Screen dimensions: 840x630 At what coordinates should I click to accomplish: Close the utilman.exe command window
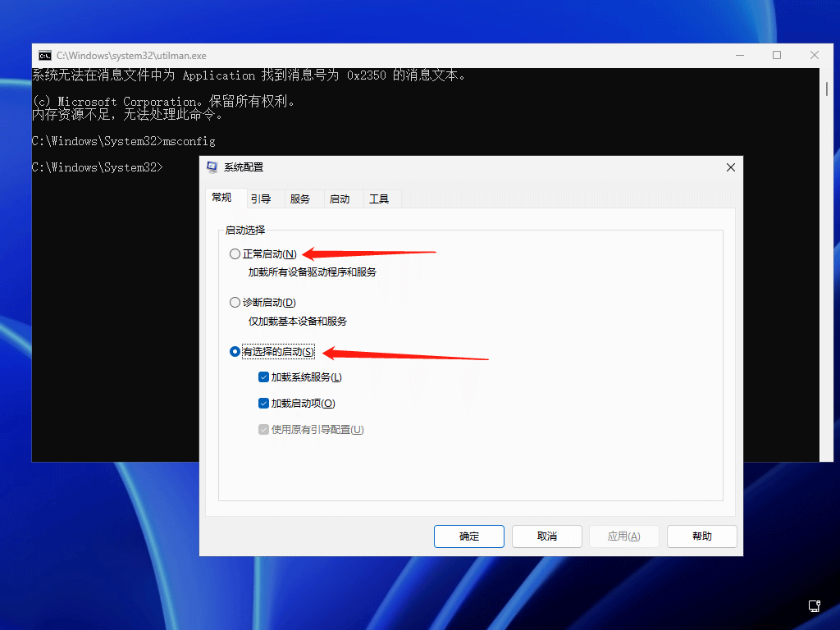pyautogui.click(x=815, y=56)
